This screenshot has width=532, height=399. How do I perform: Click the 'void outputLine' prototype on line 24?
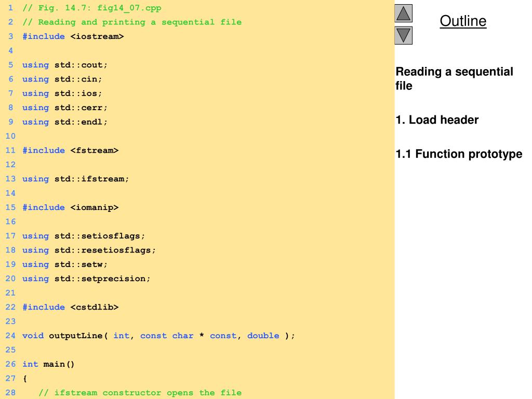[158, 336]
